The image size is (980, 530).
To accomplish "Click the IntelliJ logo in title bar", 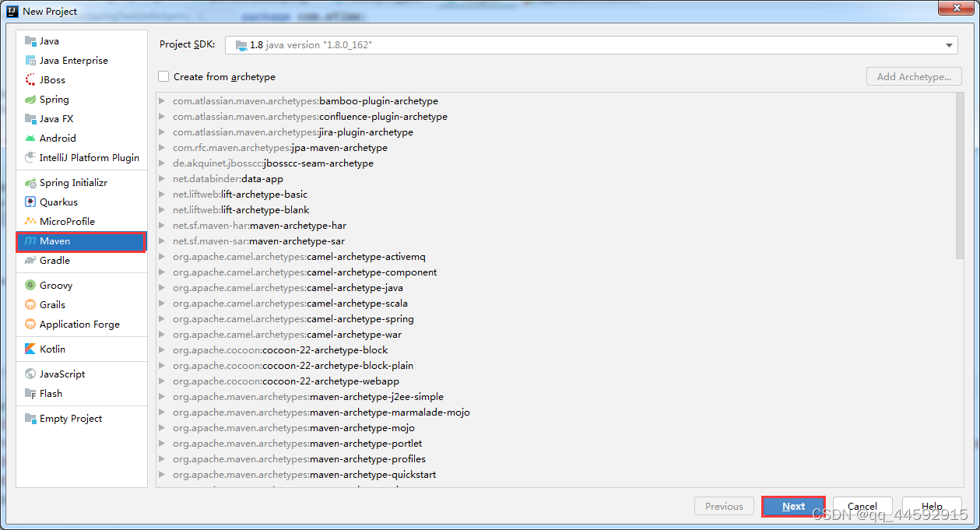I will pyautogui.click(x=12, y=11).
